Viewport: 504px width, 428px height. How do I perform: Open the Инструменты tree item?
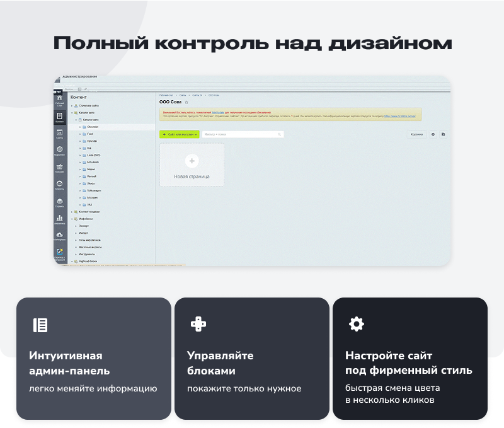tap(87, 255)
